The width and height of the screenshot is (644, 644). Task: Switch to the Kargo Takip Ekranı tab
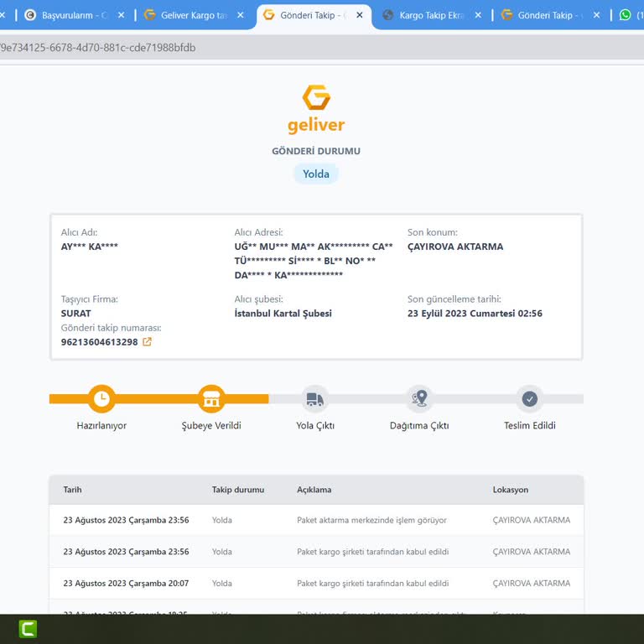tap(431, 15)
